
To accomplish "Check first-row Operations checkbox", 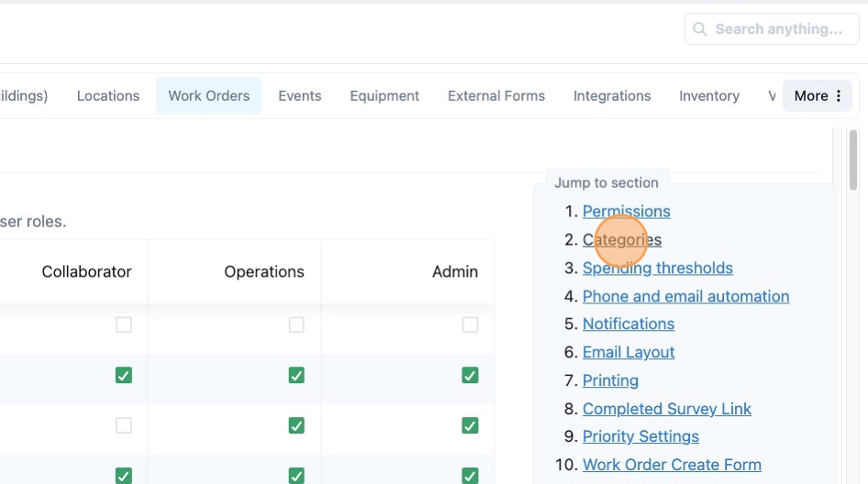I will 296,324.
